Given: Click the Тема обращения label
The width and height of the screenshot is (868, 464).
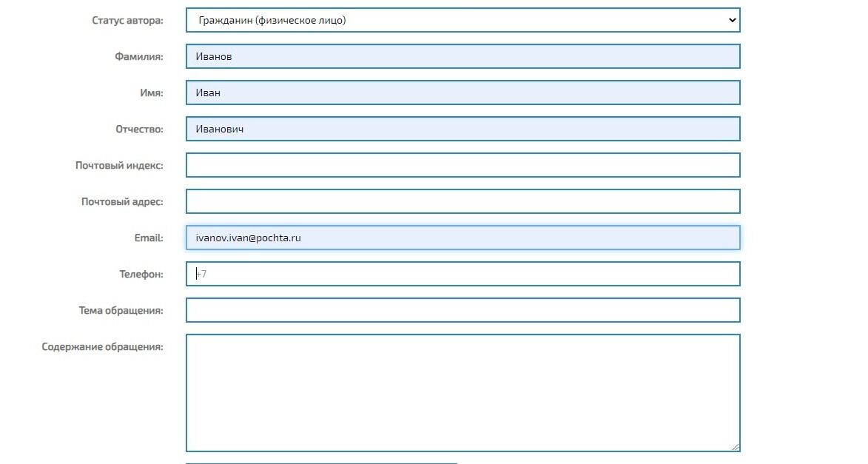Looking at the screenshot, I should (x=121, y=311).
